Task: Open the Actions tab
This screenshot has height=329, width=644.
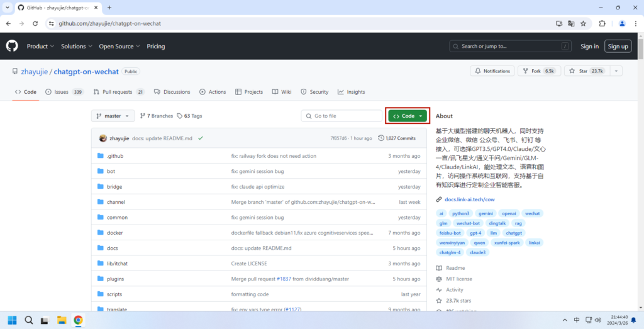Action: tap(213, 92)
